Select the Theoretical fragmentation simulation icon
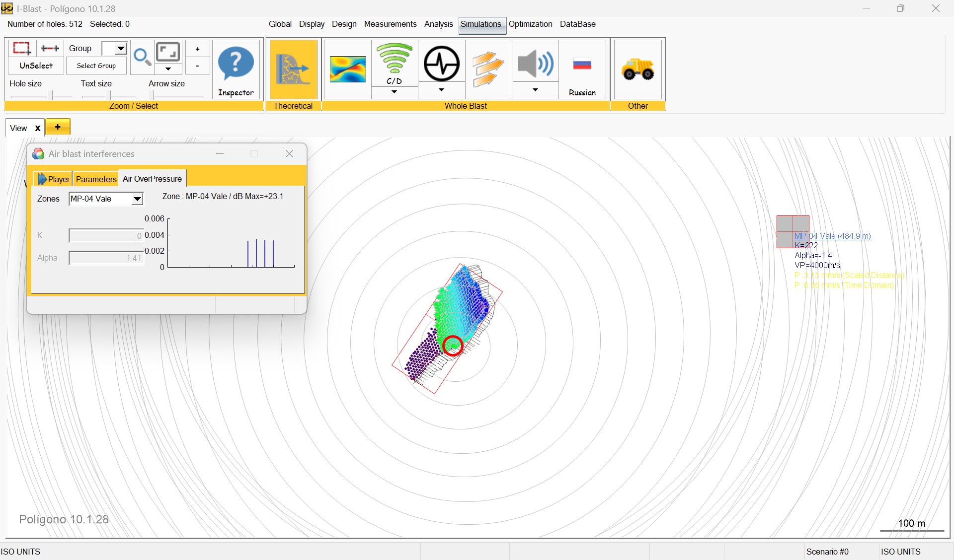Image resolution: width=954 pixels, height=560 pixels. pyautogui.click(x=293, y=70)
